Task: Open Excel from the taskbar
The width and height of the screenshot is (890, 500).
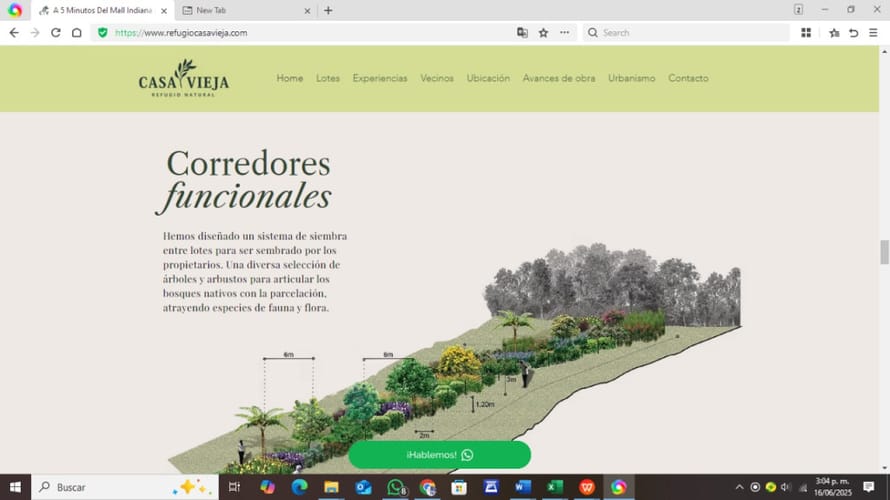Action: tap(555, 487)
